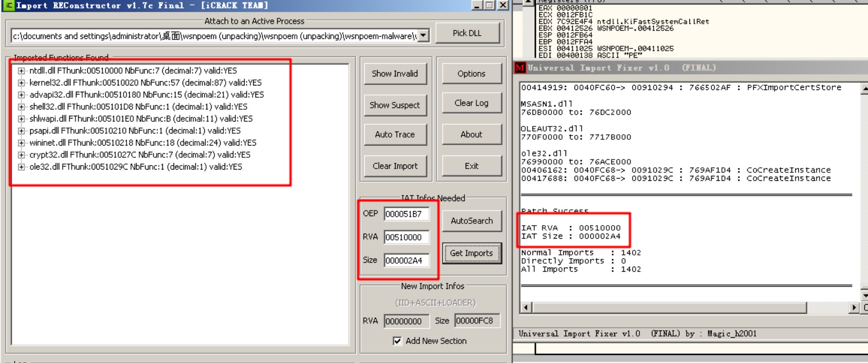Click the All Imports : 1402 log line
This screenshot has height=363, width=868.
tap(581, 269)
